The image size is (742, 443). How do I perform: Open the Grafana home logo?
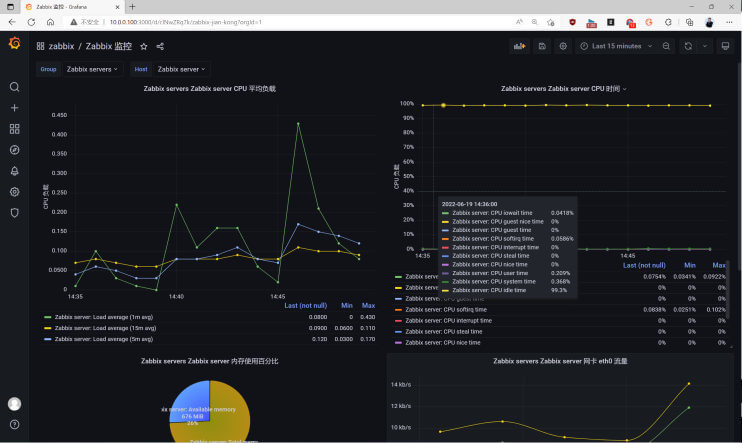point(15,44)
